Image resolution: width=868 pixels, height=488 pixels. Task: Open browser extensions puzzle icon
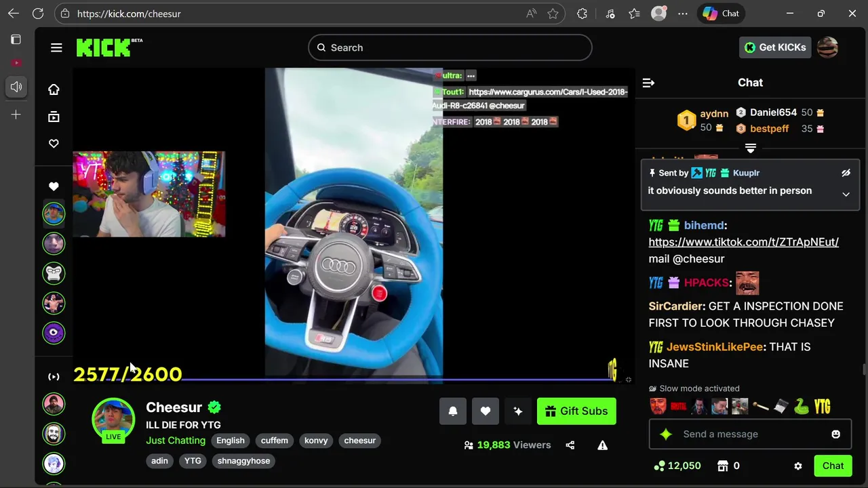(x=582, y=14)
